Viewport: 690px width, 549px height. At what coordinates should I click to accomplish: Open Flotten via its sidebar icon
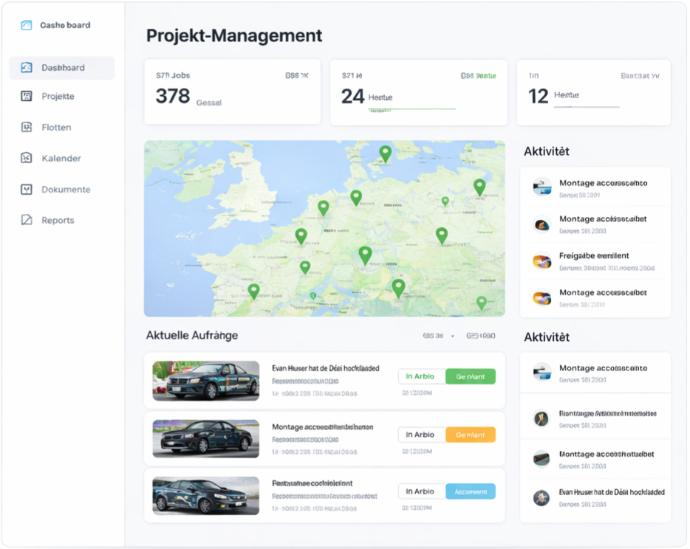[x=26, y=128]
